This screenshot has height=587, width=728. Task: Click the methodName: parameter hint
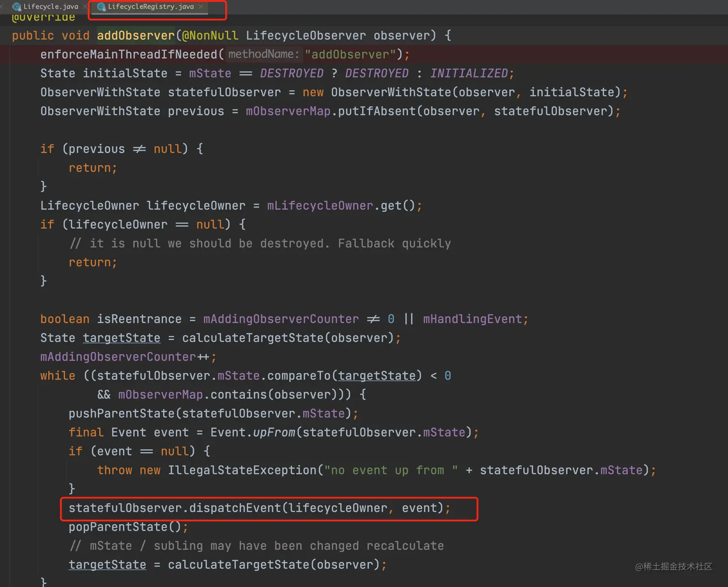(264, 54)
